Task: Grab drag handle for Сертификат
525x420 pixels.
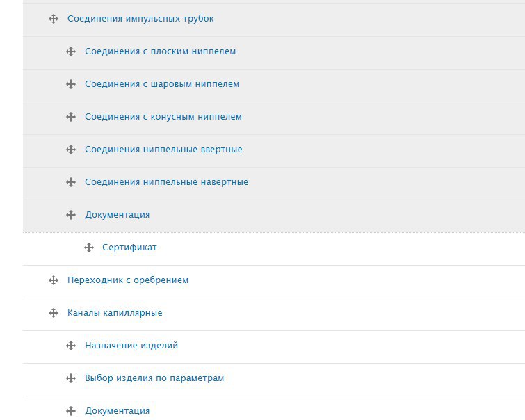Action: coord(89,248)
